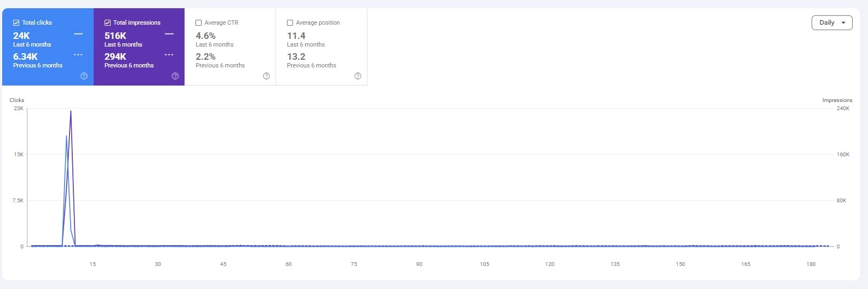Click the 23K left axis value
The width and height of the screenshot is (868, 289).
pyautogui.click(x=19, y=109)
